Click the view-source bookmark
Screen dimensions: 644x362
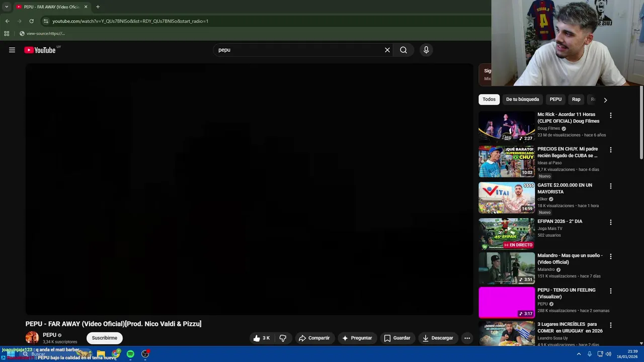click(42, 34)
